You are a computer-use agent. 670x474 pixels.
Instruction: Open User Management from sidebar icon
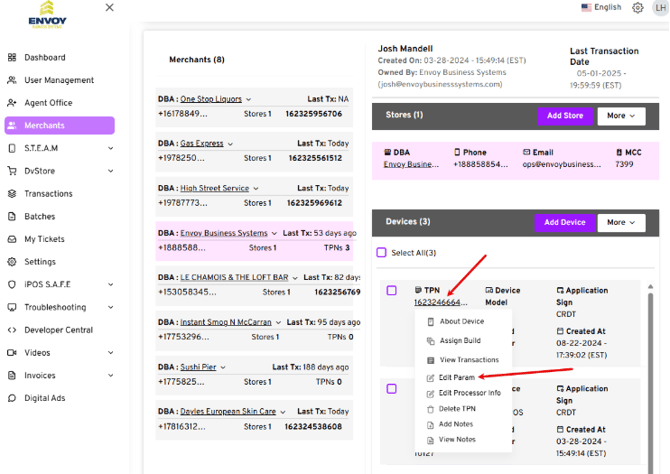click(x=12, y=80)
